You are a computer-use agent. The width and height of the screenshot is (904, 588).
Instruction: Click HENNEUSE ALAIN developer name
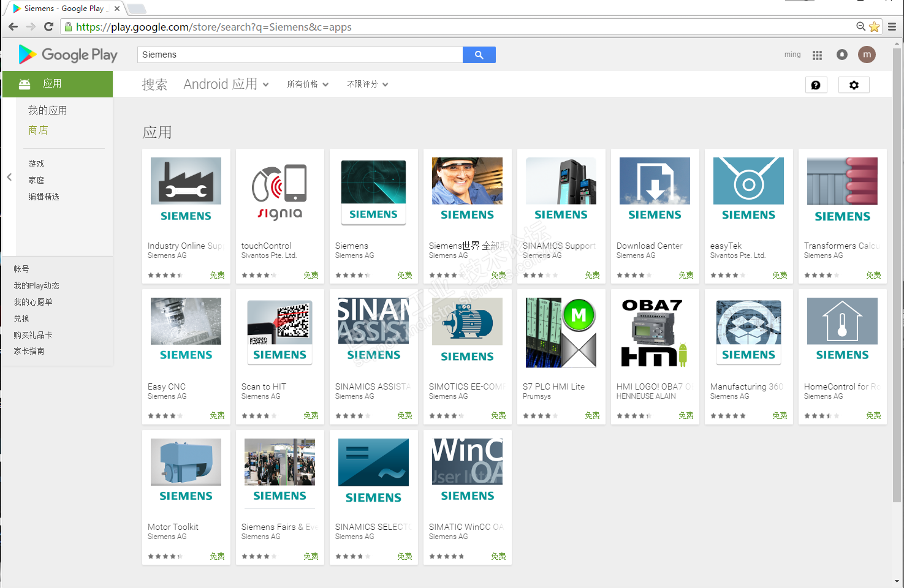click(x=646, y=396)
